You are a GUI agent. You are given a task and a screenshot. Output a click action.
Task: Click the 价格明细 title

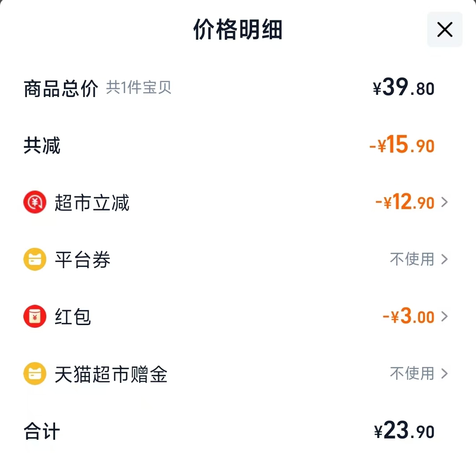tap(238, 30)
